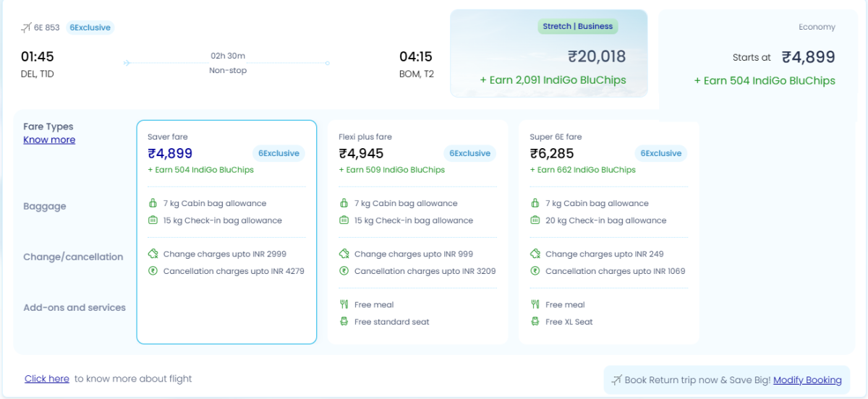Click change charges icon in Super 6E fare
The image size is (868, 399).
535,254
